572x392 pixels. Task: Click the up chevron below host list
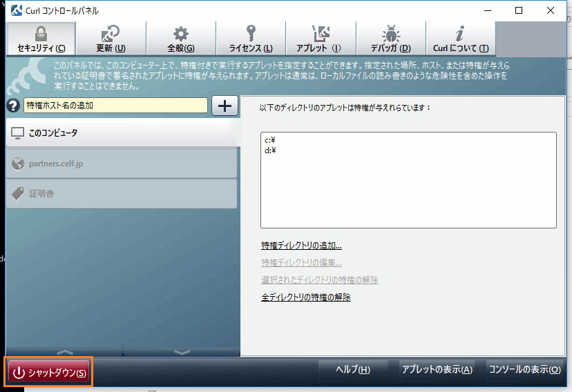(x=65, y=351)
